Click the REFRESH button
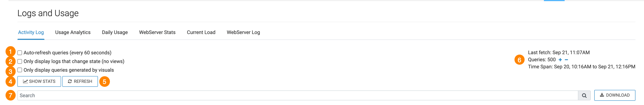 point(80,81)
